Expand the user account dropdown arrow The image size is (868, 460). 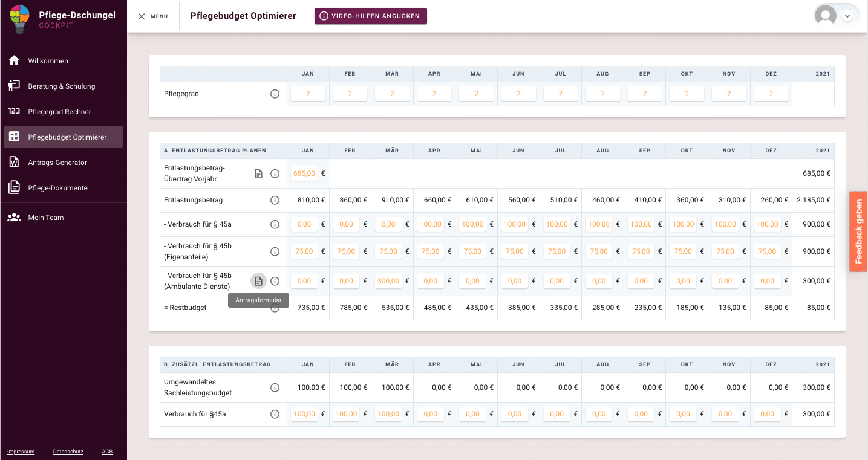[847, 16]
